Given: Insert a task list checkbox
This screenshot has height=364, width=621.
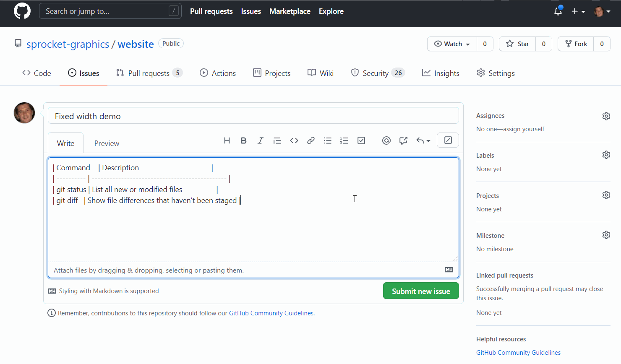Looking at the screenshot, I should pyautogui.click(x=361, y=140).
